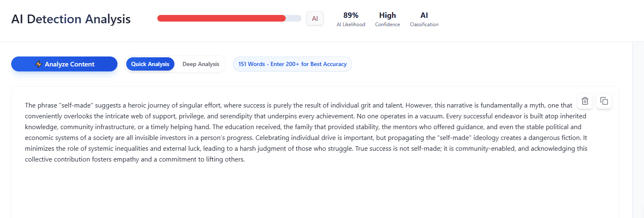644x218 pixels.
Task: Click the empty area below the paragraph
Action: coord(291,191)
